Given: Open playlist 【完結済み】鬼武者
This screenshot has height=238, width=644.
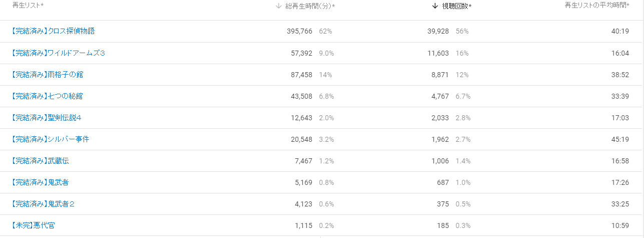Looking at the screenshot, I should pos(40,182).
